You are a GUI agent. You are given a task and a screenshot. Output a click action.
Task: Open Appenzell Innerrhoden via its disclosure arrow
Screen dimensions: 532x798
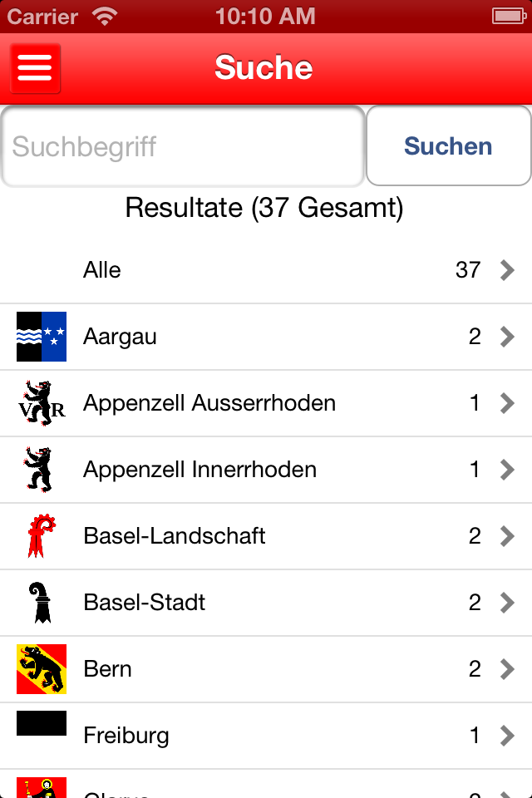508,469
